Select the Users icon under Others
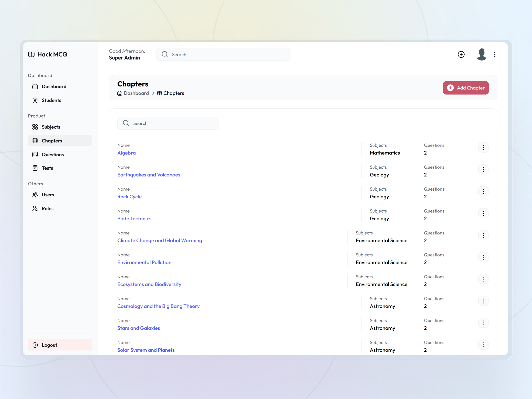532x399 pixels. coord(35,195)
